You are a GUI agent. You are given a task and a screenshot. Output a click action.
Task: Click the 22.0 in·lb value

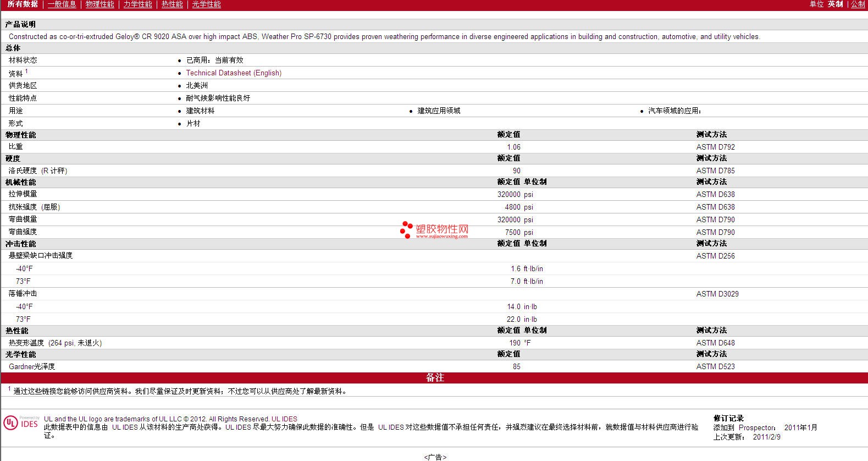click(x=522, y=319)
